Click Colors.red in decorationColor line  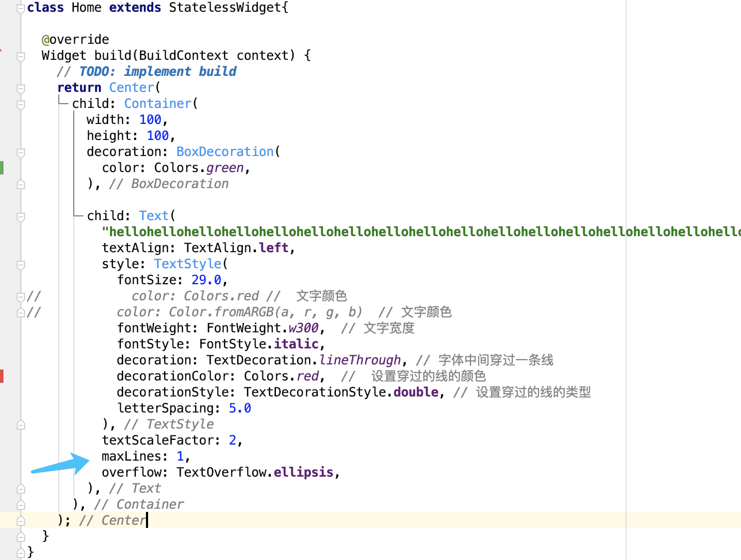[281, 376]
